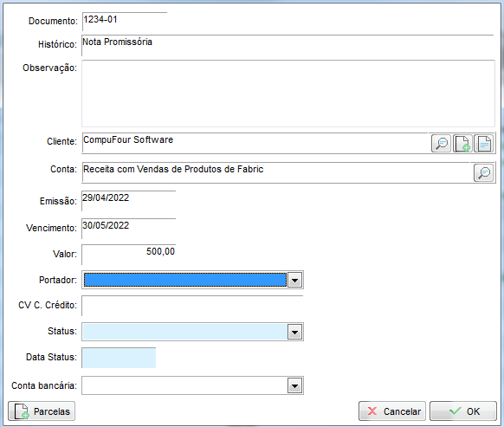Cancel the dialog with Cancelar button

click(x=391, y=411)
